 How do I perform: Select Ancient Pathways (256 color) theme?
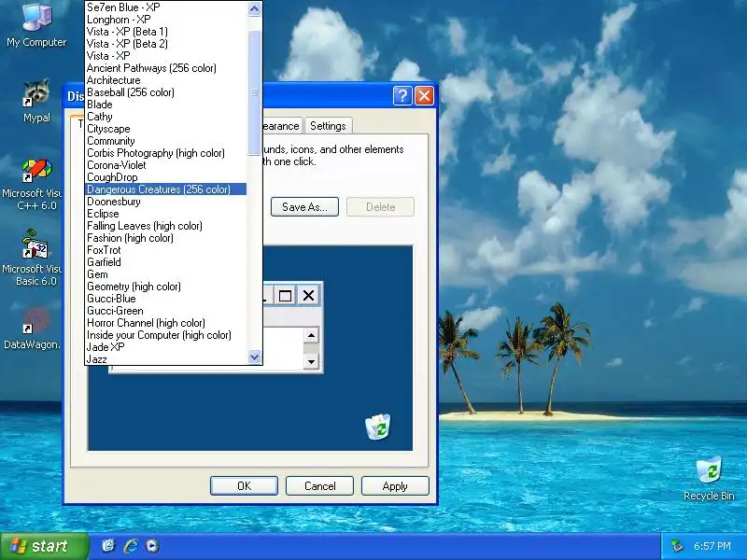coord(166,68)
